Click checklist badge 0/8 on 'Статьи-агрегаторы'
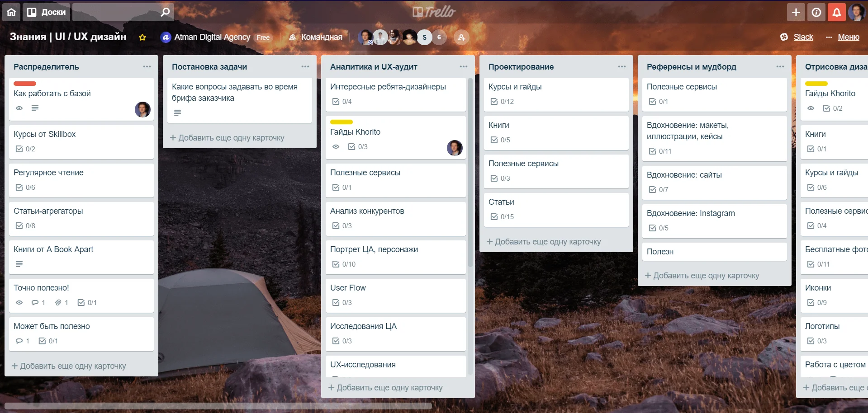The image size is (868, 413). pyautogui.click(x=25, y=225)
